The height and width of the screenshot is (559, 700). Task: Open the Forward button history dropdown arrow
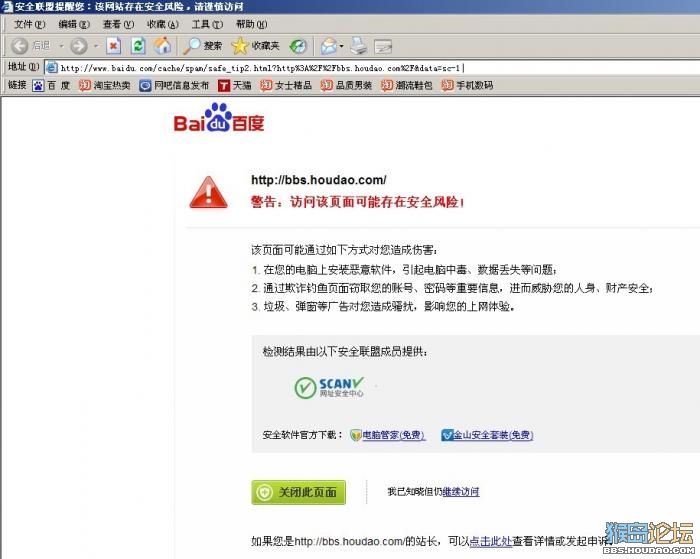point(96,46)
